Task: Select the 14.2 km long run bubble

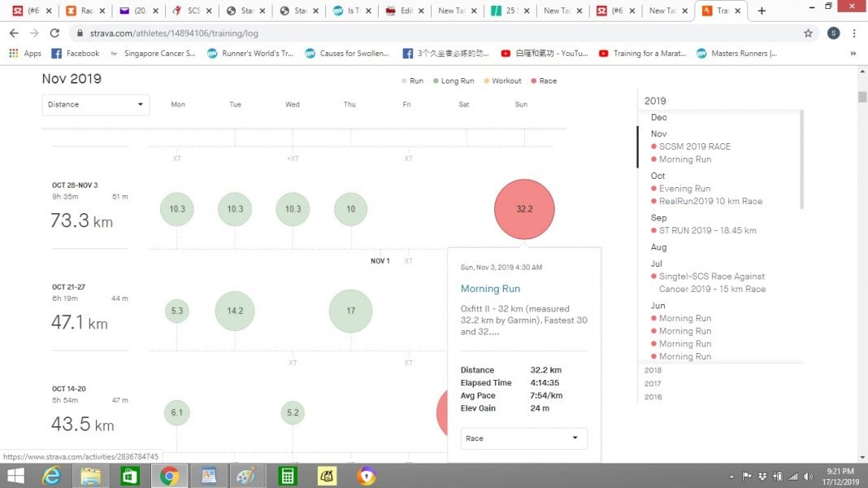Action: [x=235, y=311]
